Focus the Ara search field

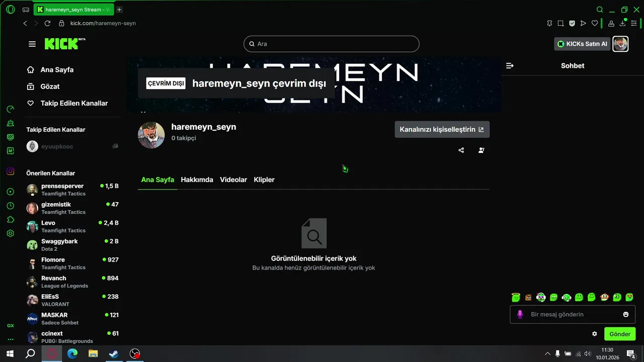point(332,44)
